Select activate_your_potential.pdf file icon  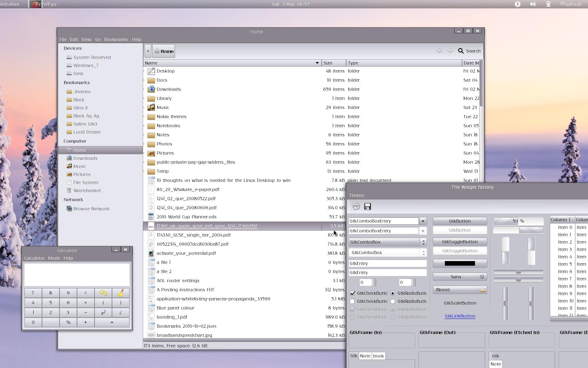(x=151, y=253)
